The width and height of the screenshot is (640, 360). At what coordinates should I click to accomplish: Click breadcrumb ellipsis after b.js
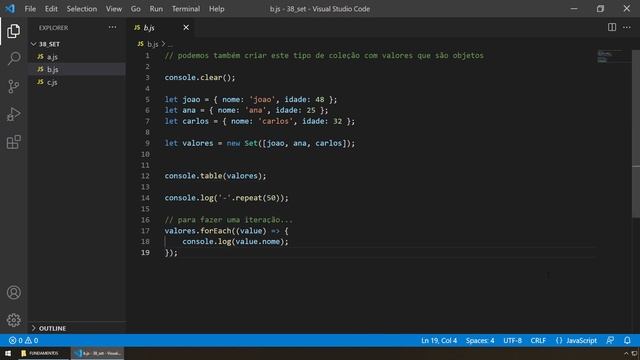[x=170, y=44]
